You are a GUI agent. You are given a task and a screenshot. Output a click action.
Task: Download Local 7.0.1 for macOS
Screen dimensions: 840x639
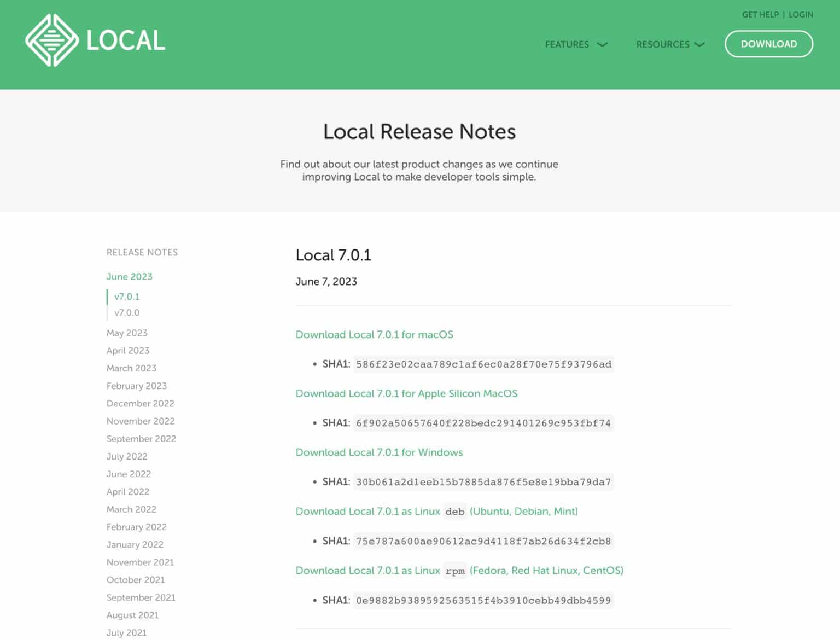pyautogui.click(x=374, y=334)
